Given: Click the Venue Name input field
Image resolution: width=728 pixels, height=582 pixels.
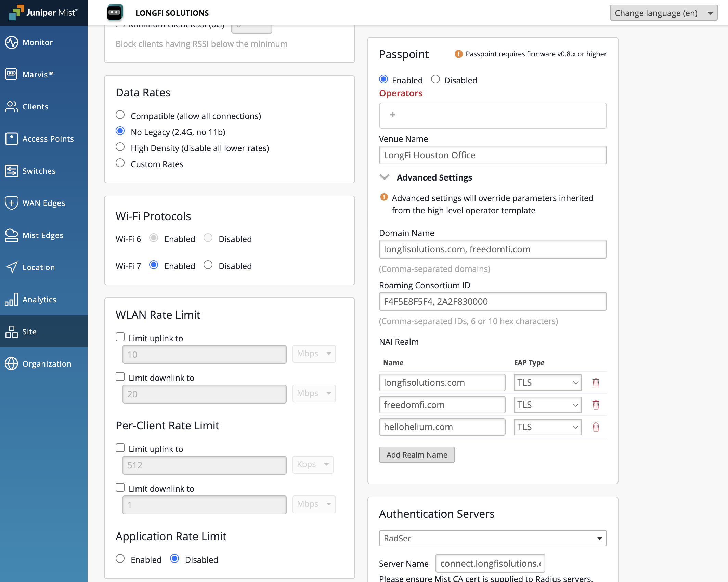Looking at the screenshot, I should (493, 155).
